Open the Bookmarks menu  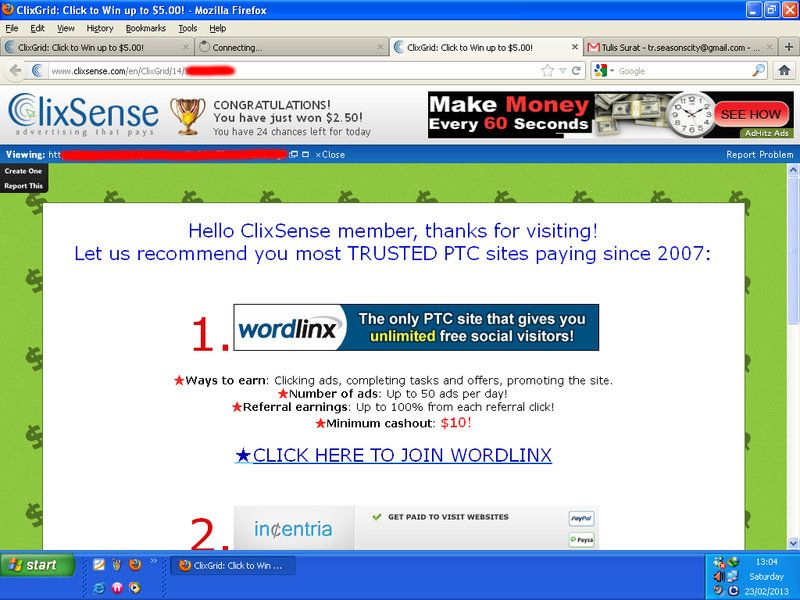pos(146,28)
